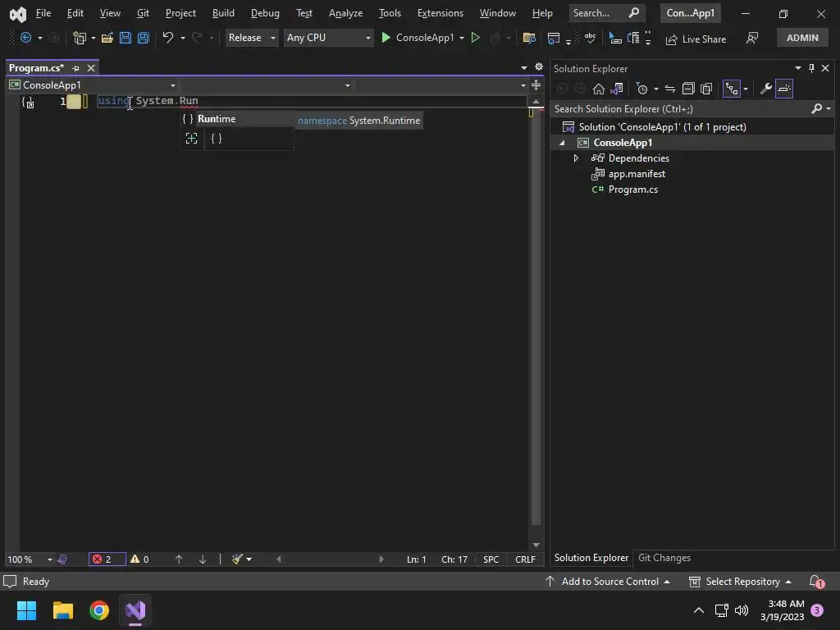Open the editor settings gear icon

pos(539,66)
